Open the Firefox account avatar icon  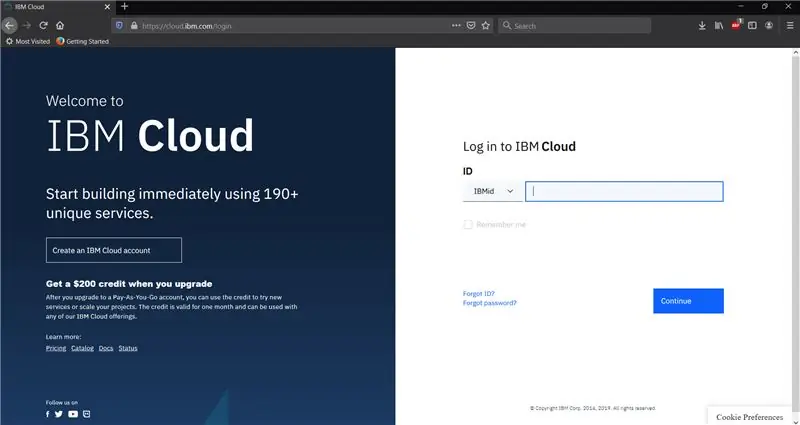pos(769,26)
